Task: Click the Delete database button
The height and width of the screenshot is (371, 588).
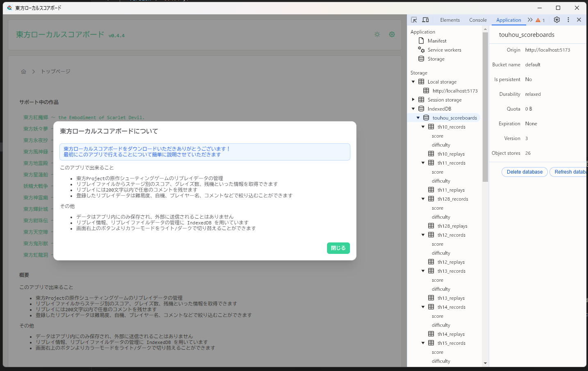Action: tap(524, 172)
